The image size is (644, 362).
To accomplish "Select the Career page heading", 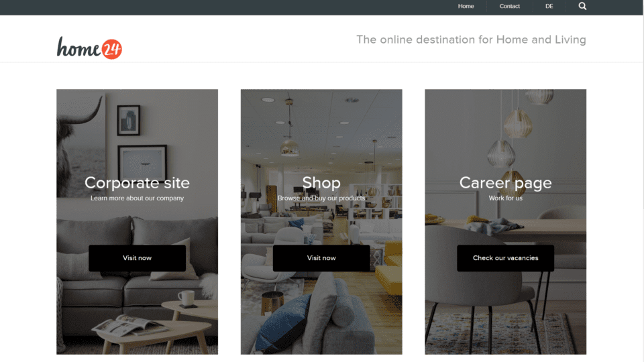I will [x=505, y=183].
